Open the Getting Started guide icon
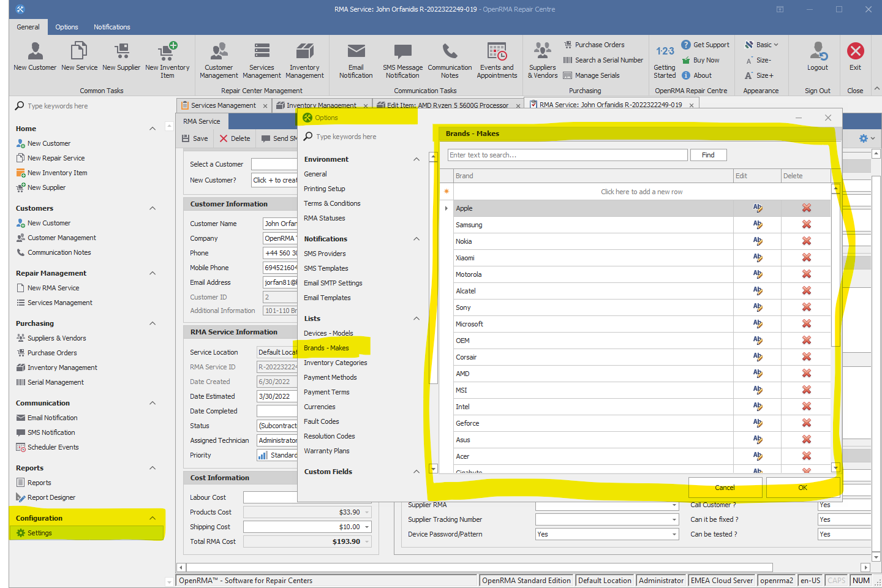 (x=665, y=61)
